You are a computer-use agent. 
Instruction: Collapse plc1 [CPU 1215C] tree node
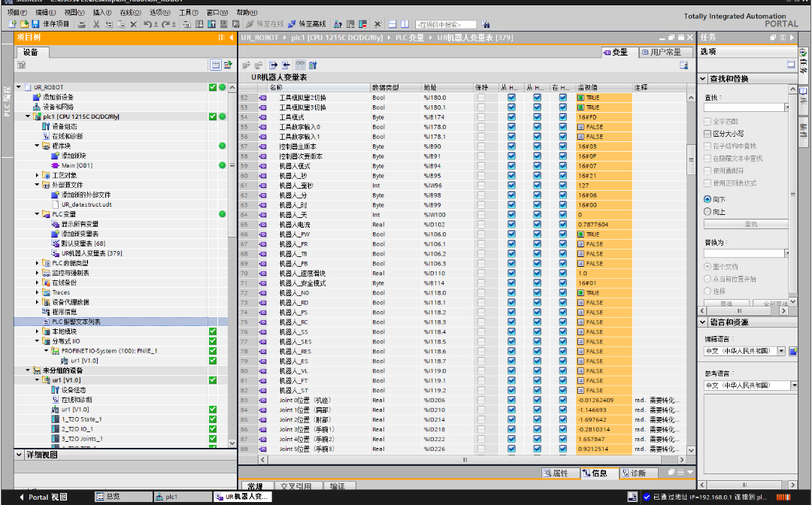pyautogui.click(x=28, y=117)
